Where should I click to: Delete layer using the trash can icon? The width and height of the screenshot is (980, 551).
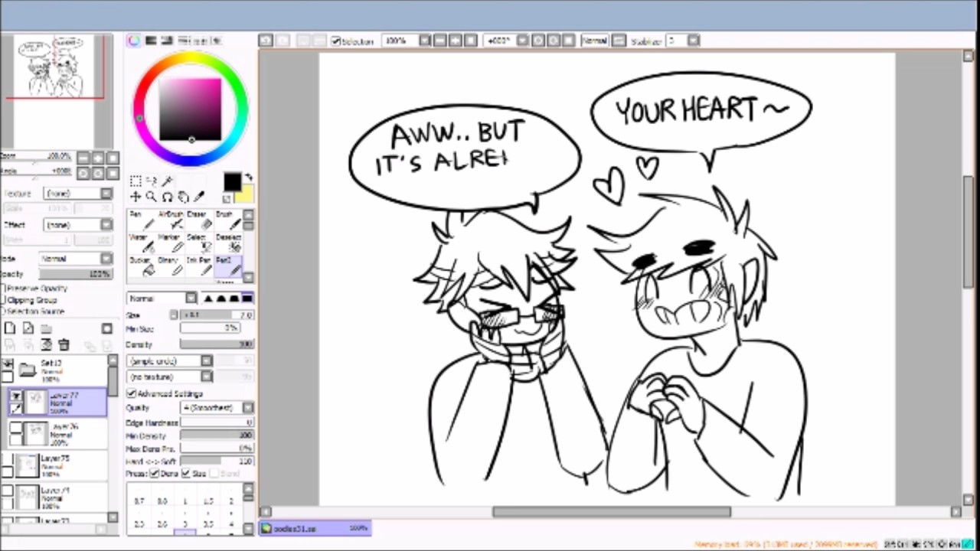coord(64,345)
